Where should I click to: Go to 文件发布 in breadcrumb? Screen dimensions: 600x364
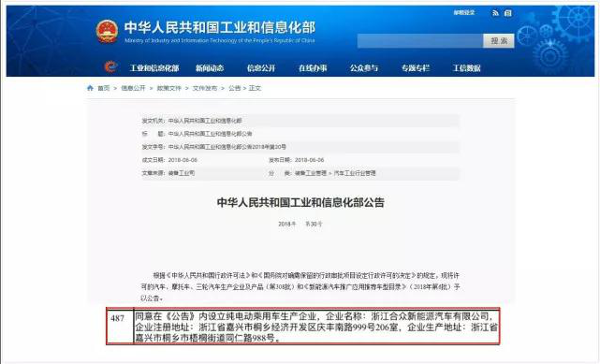tap(205, 88)
